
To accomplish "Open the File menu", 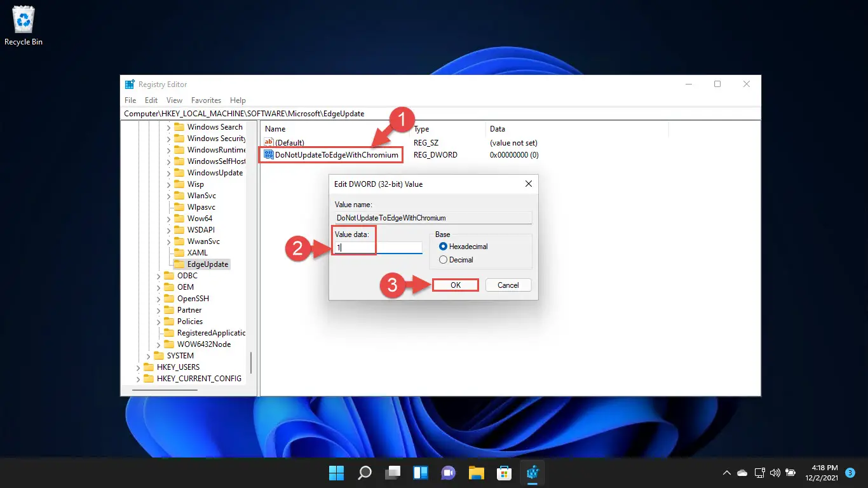I will click(x=130, y=100).
